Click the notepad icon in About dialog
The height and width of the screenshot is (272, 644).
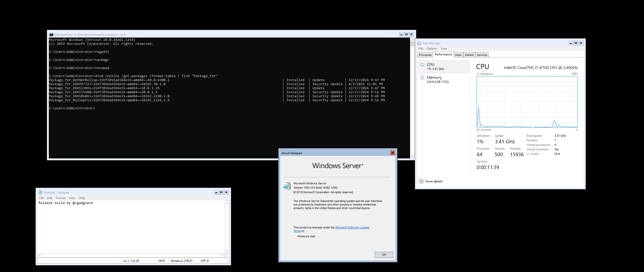(287, 186)
